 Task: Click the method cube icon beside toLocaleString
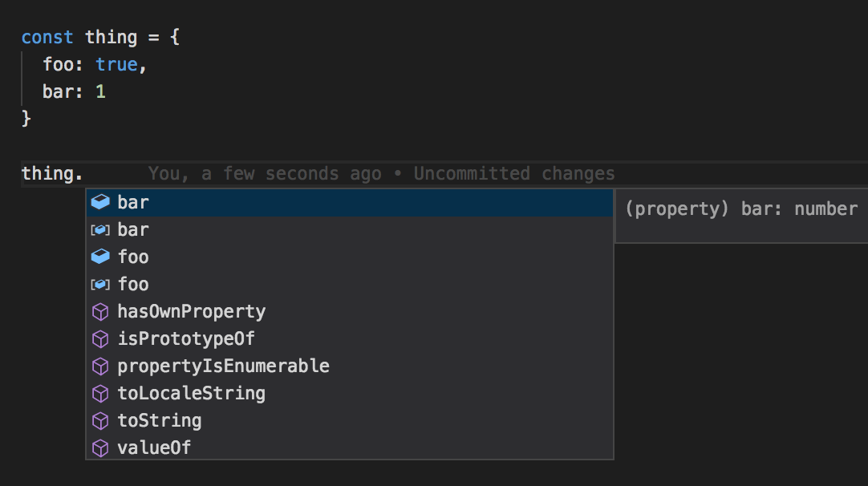tap(100, 394)
